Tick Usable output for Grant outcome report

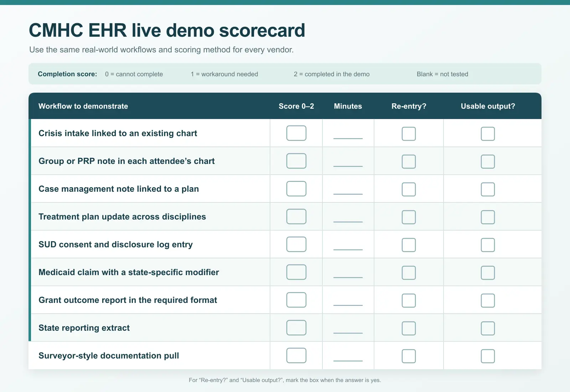click(x=488, y=300)
